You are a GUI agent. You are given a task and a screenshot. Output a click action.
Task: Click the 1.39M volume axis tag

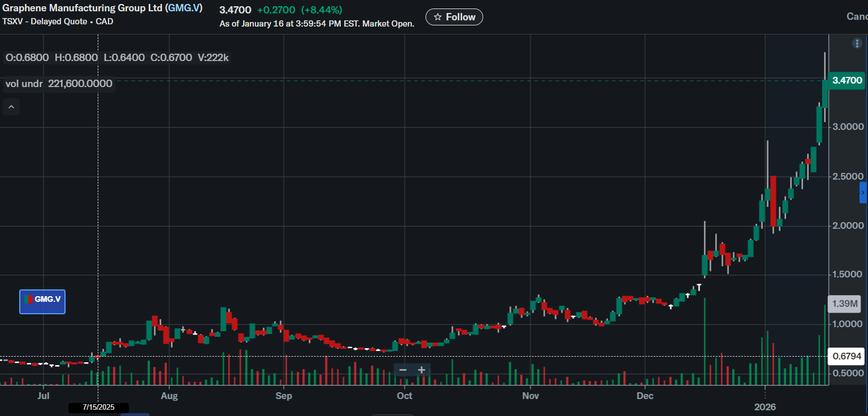pyautogui.click(x=845, y=304)
